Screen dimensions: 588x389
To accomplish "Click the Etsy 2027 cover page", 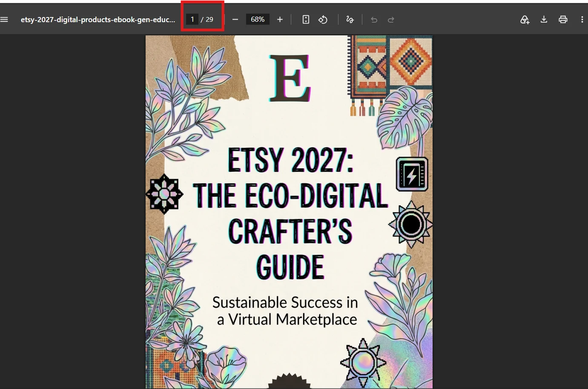I will pos(289,212).
